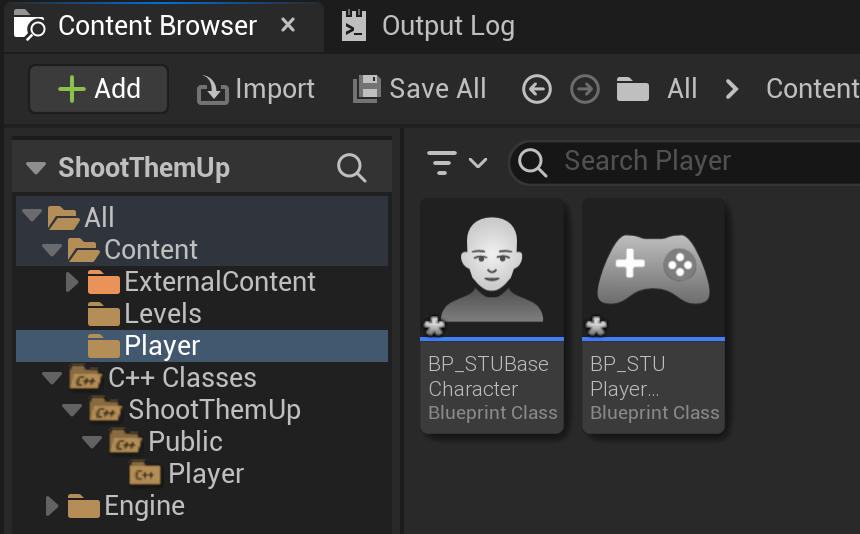This screenshot has height=534, width=860.
Task: Open the filter options icon
Action: [442, 163]
